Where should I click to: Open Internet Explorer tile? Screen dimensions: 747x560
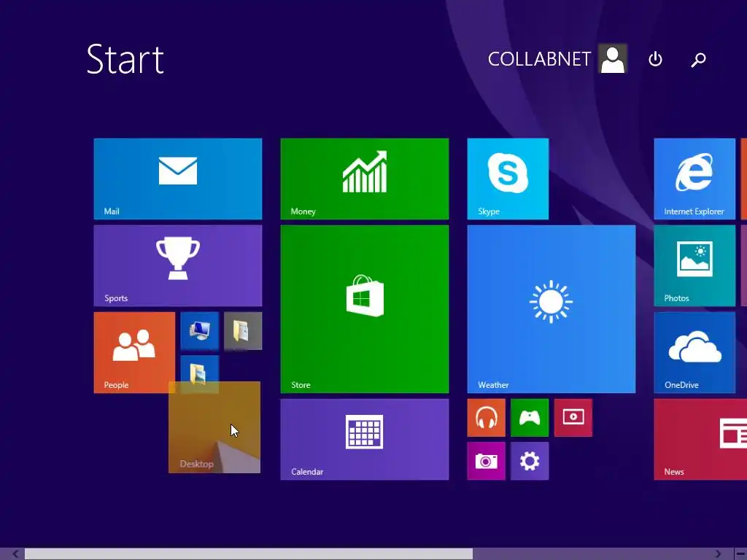click(694, 179)
